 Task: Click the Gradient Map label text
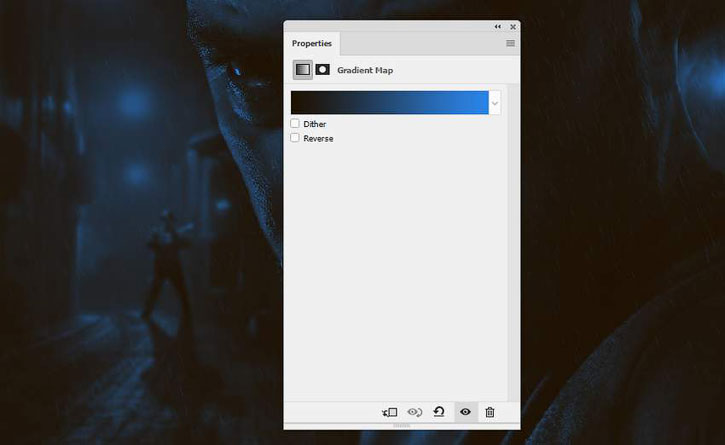(365, 70)
